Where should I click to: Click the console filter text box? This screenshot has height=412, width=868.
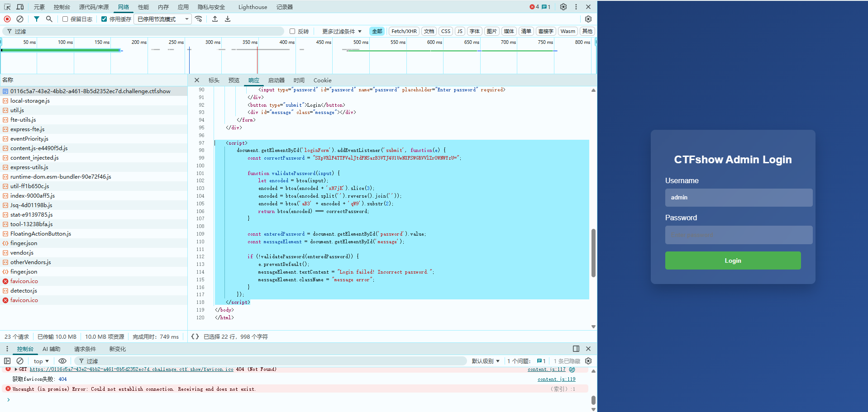click(x=271, y=361)
